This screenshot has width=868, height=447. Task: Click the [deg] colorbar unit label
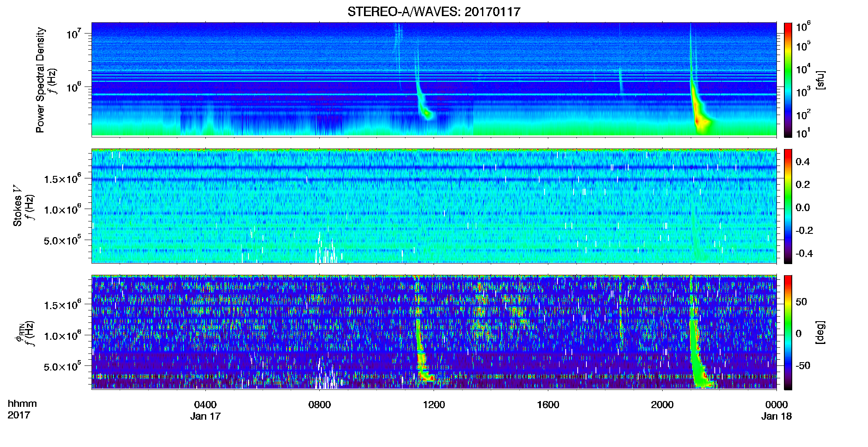[820, 332]
